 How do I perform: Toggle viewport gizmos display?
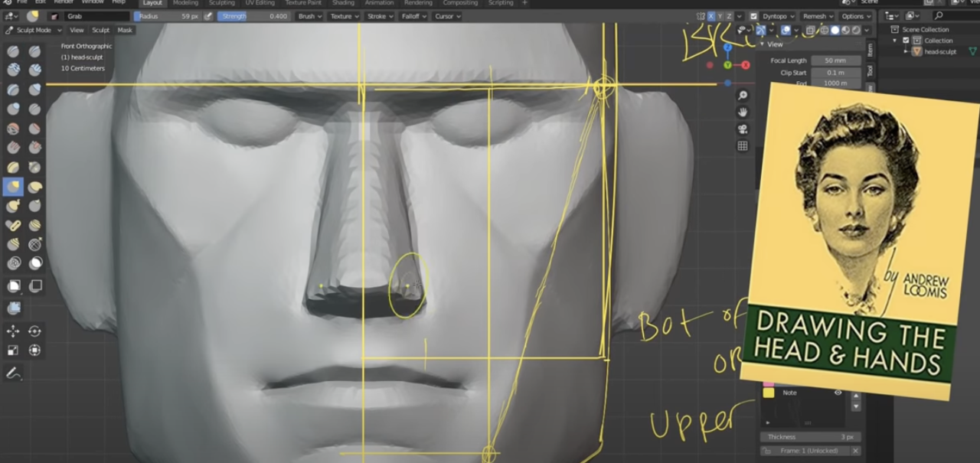pos(762,31)
